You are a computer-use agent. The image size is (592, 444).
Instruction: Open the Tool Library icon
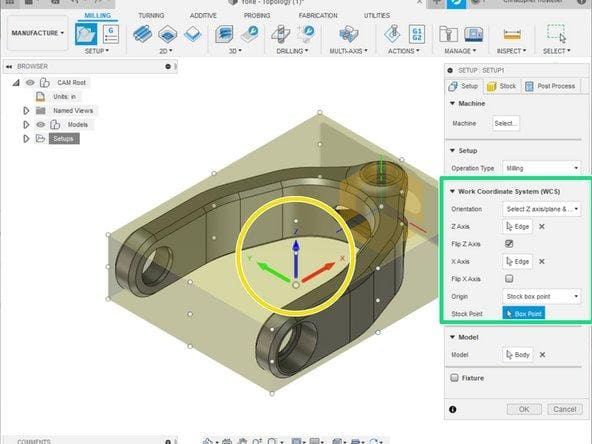click(x=448, y=34)
